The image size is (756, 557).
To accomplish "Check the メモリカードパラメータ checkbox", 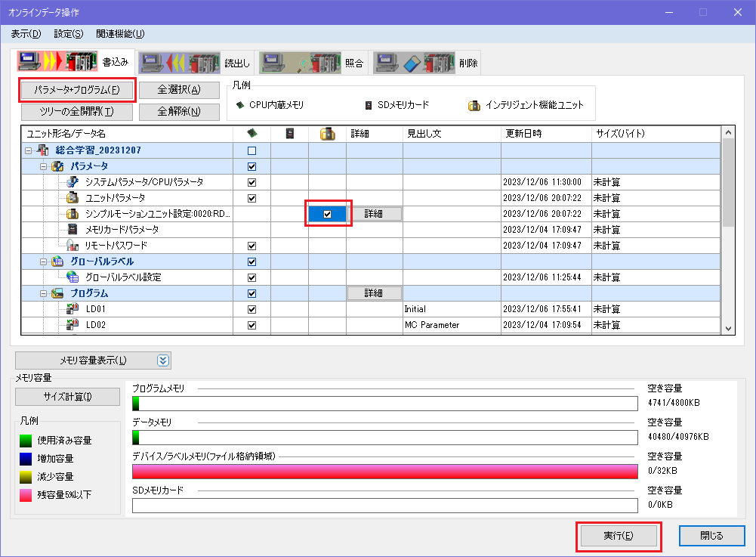I will [x=251, y=229].
